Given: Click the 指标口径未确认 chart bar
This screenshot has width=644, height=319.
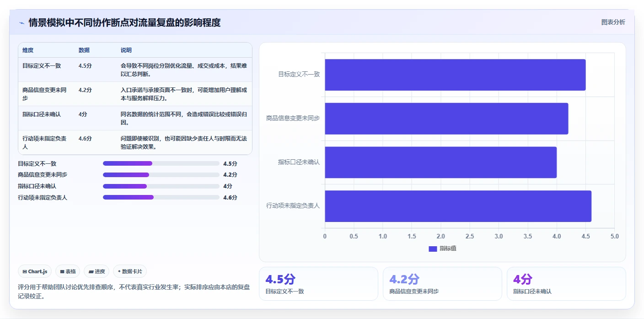Looking at the screenshot, I should pos(441,162).
